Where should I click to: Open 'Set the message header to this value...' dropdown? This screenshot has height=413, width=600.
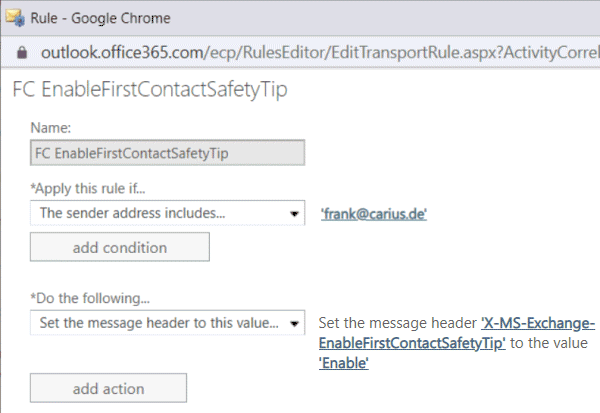tap(168, 323)
